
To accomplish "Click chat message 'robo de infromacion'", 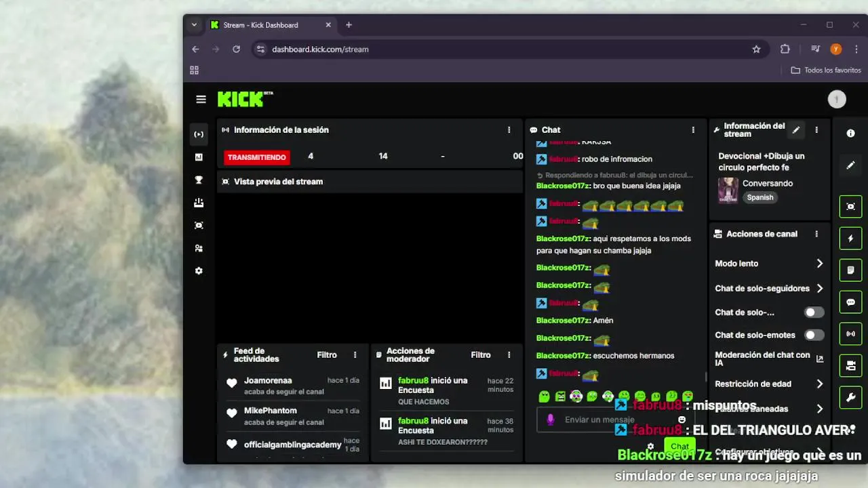I will pos(617,159).
